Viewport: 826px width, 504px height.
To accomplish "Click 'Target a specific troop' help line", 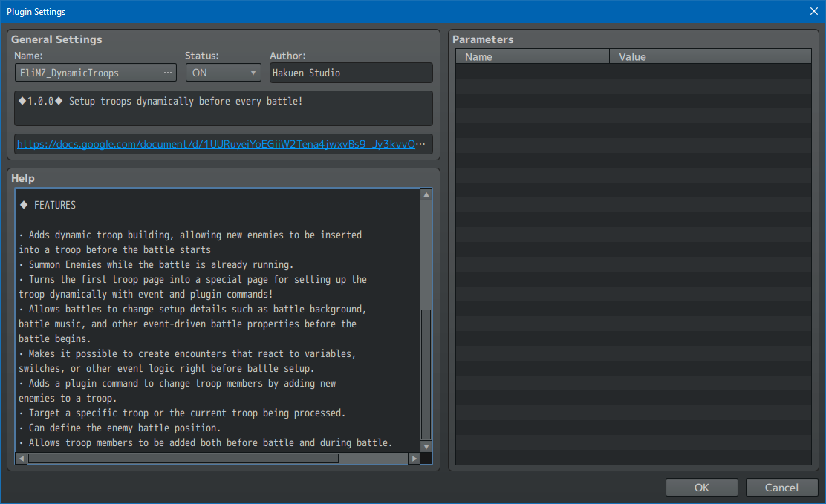I will [182, 413].
